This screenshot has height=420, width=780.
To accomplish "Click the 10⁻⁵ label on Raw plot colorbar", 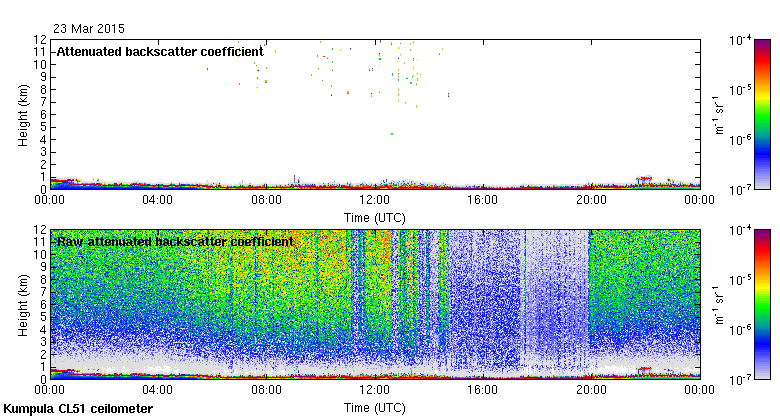I will click(x=741, y=280).
